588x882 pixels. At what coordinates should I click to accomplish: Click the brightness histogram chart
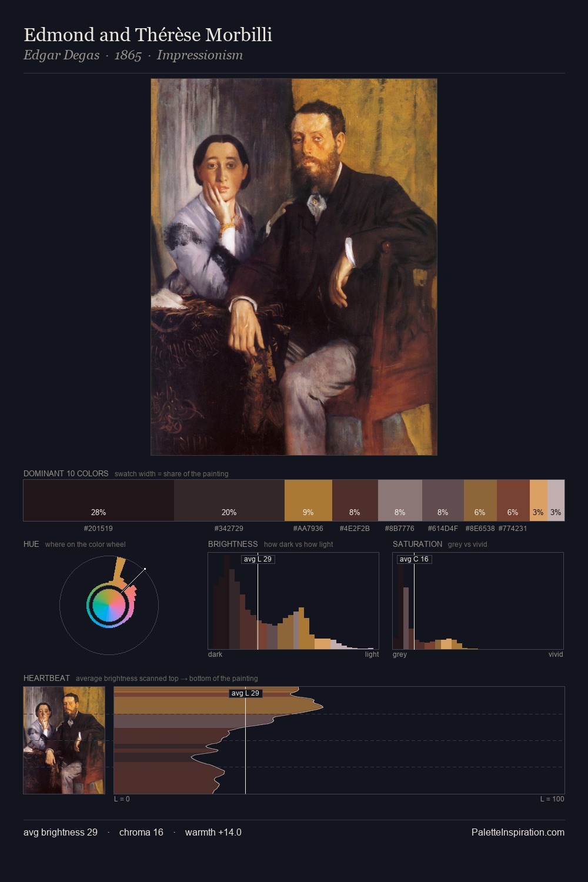click(293, 601)
